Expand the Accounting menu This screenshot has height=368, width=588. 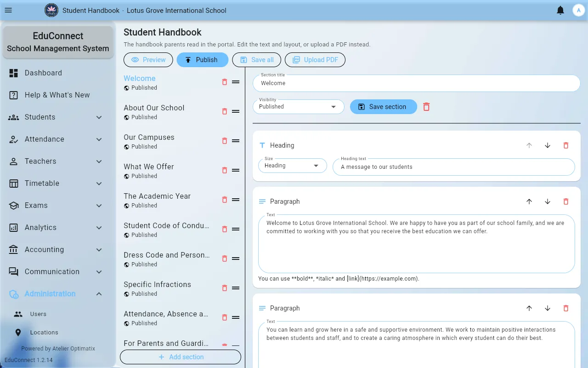[57, 250]
